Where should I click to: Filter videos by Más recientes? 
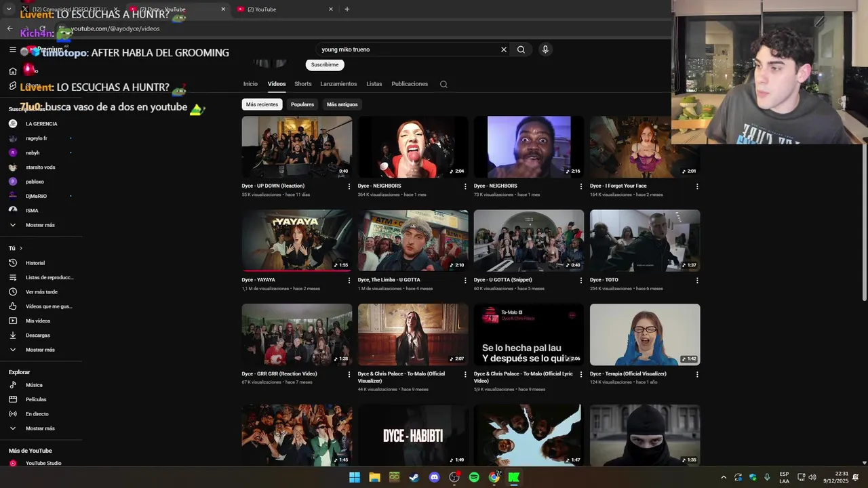262,104
